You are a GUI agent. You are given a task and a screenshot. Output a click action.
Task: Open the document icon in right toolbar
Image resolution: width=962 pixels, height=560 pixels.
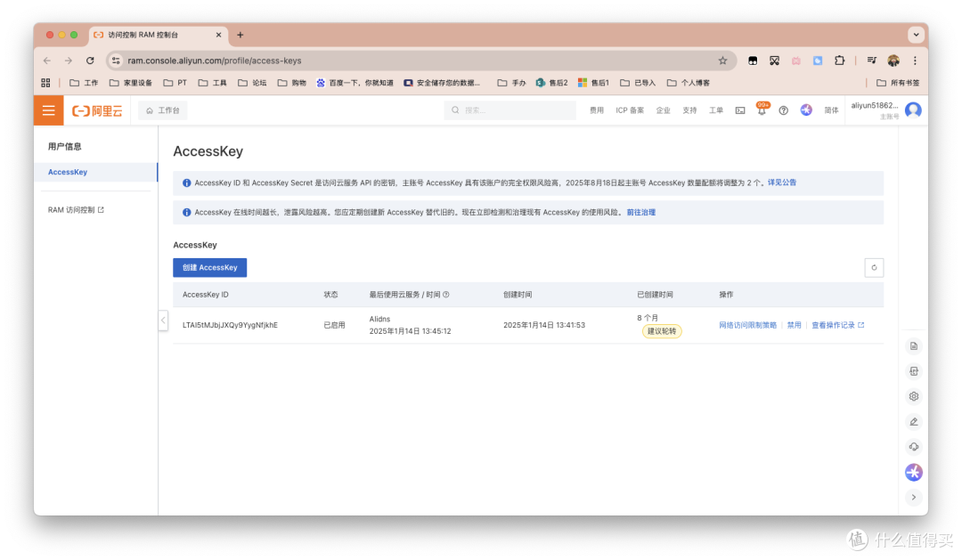click(x=914, y=346)
